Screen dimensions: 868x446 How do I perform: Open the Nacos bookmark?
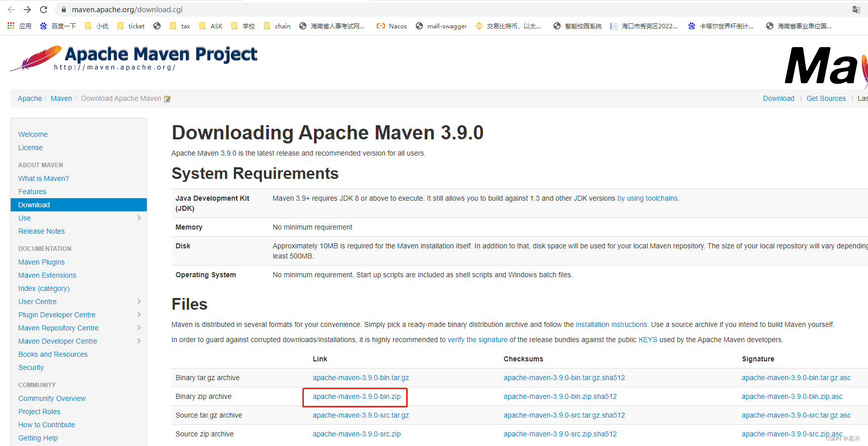click(x=391, y=26)
